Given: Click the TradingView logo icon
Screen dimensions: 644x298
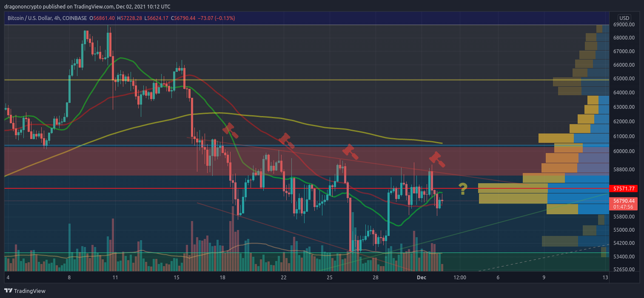Looking at the screenshot, I should point(8,291).
